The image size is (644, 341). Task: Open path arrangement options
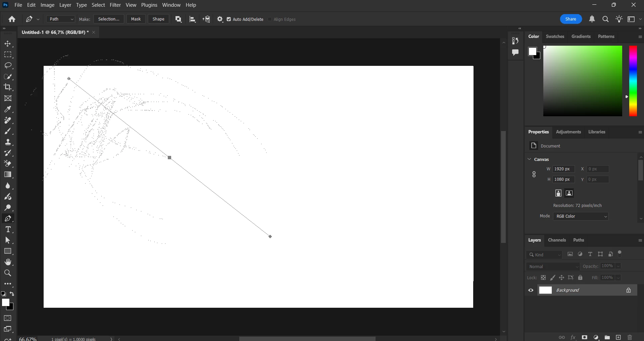pos(206,19)
